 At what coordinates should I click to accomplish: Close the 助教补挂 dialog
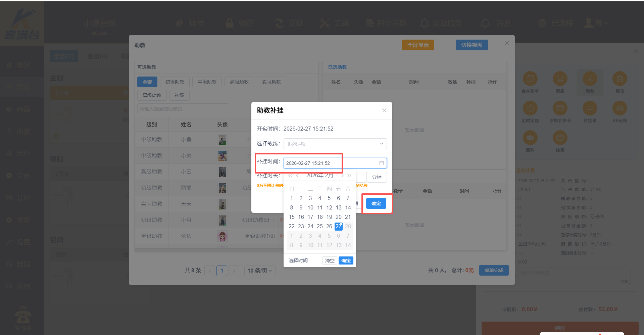coord(384,110)
